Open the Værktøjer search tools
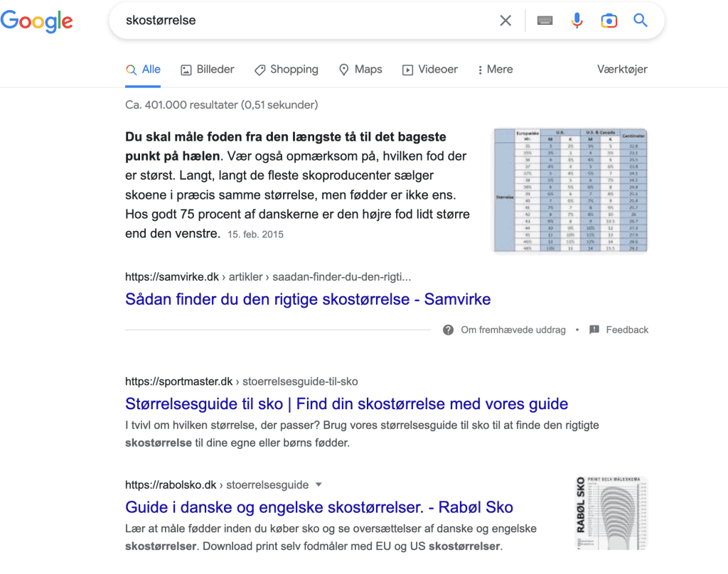The width and height of the screenshot is (728, 574). click(x=622, y=70)
